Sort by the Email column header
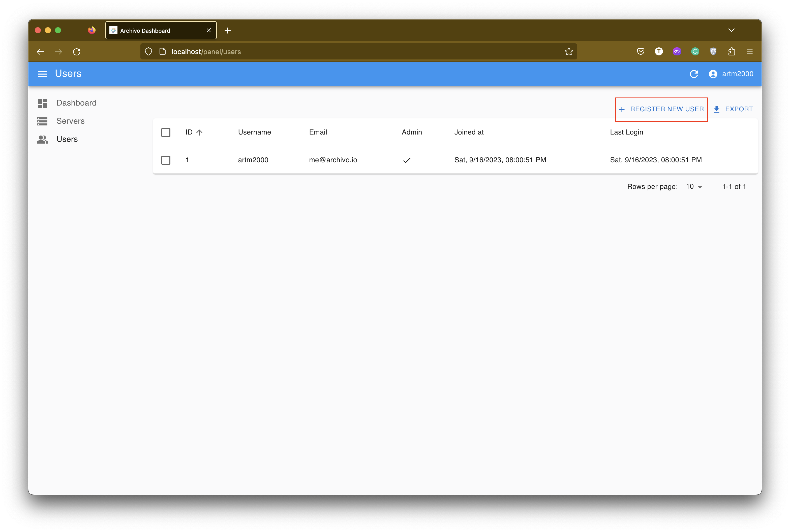This screenshot has height=532, width=790. 318,132
